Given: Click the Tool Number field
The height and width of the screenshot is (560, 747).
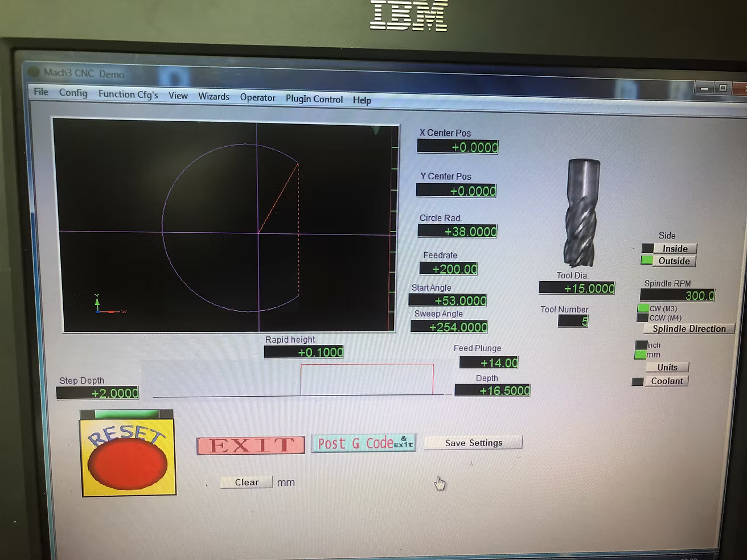Looking at the screenshot, I should coord(573,321).
